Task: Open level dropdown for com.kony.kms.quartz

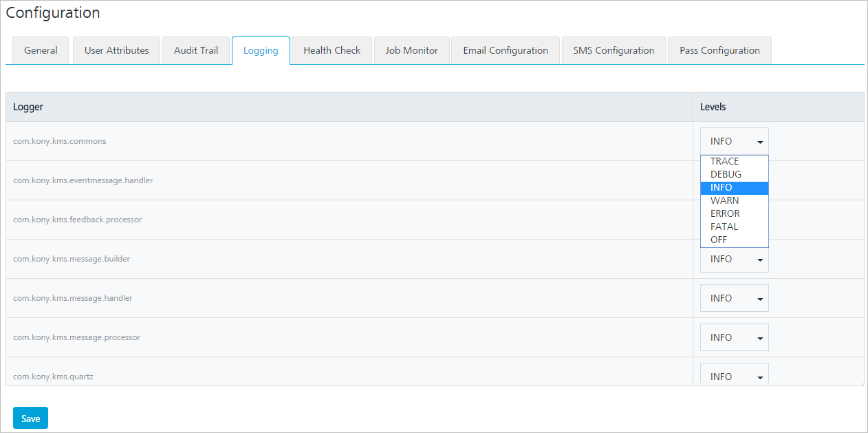Action: pyautogui.click(x=734, y=375)
